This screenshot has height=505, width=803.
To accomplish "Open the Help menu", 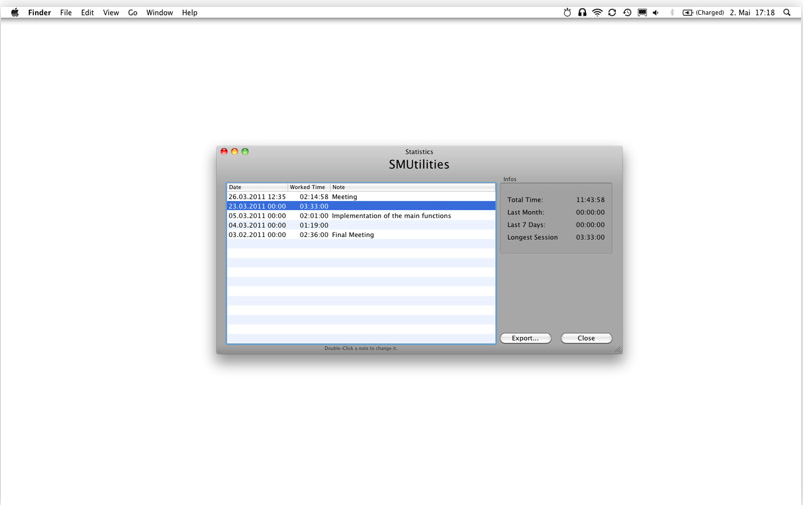I will tap(189, 12).
